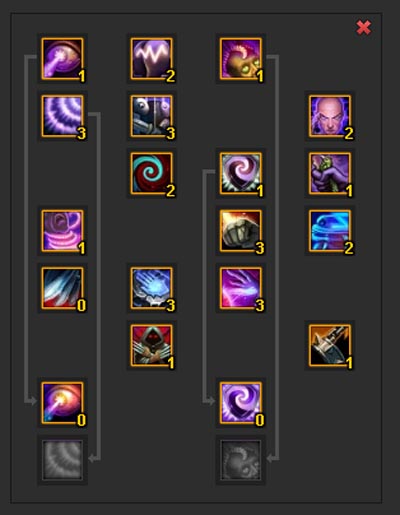The image size is (400, 515).
Task: Choose the green-eyed skull talent icon
Action: click(241, 59)
